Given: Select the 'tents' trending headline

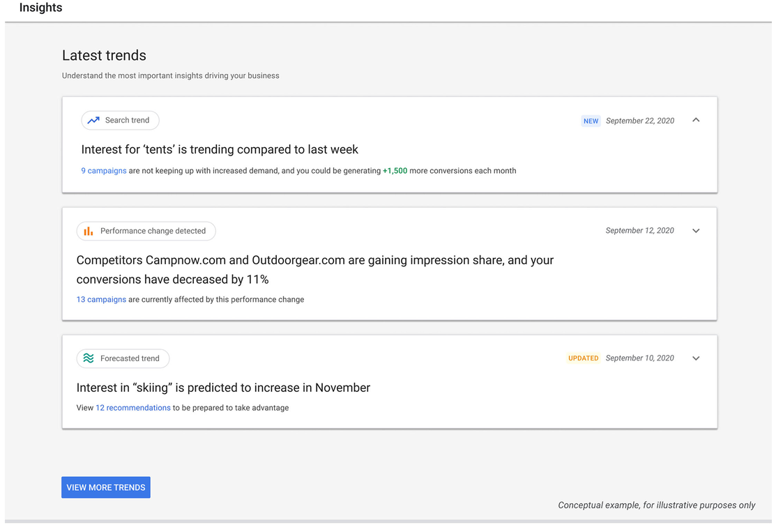Looking at the screenshot, I should [220, 150].
